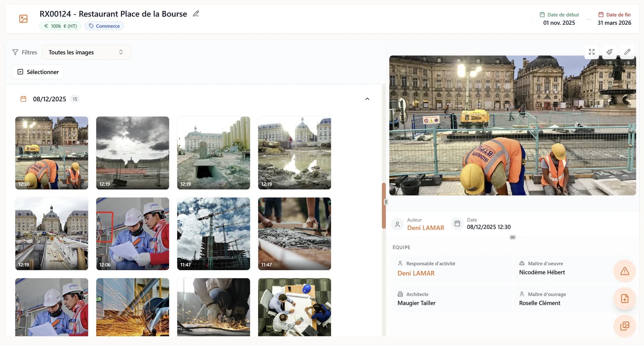Click the image gallery floating button
Viewport: 644px width, 346px height.
click(x=625, y=326)
